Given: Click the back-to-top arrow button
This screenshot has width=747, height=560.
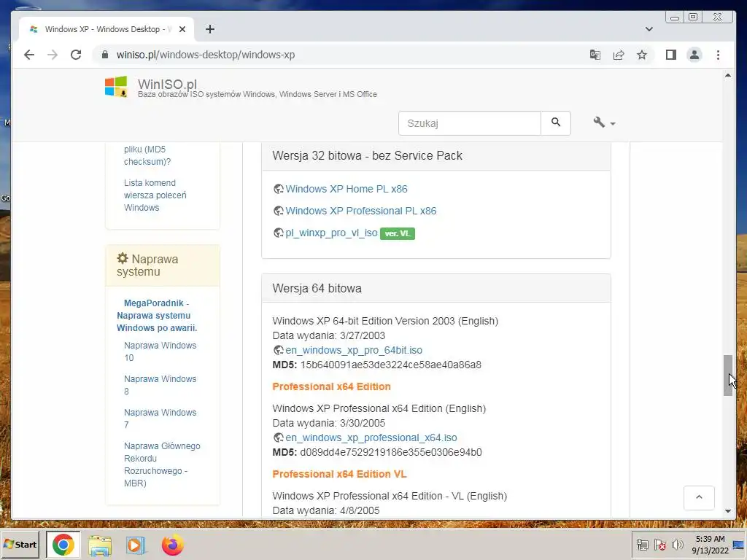Looking at the screenshot, I should point(699,497).
